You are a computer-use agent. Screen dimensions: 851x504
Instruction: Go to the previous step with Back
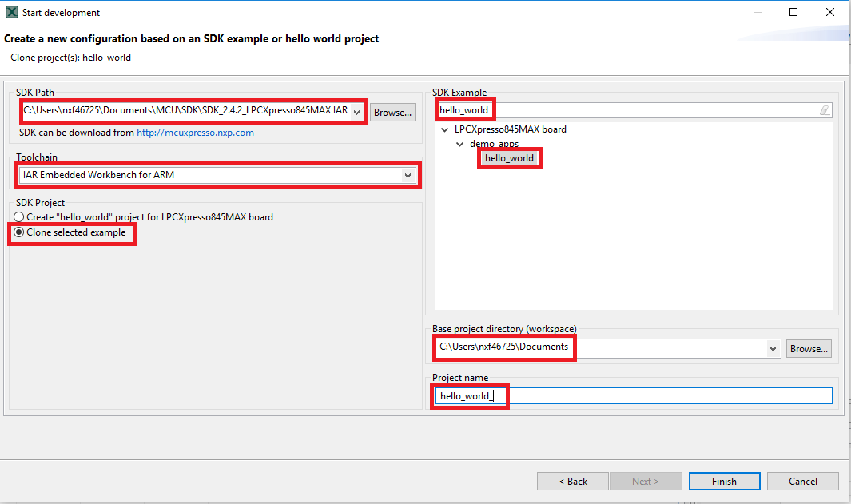point(572,482)
